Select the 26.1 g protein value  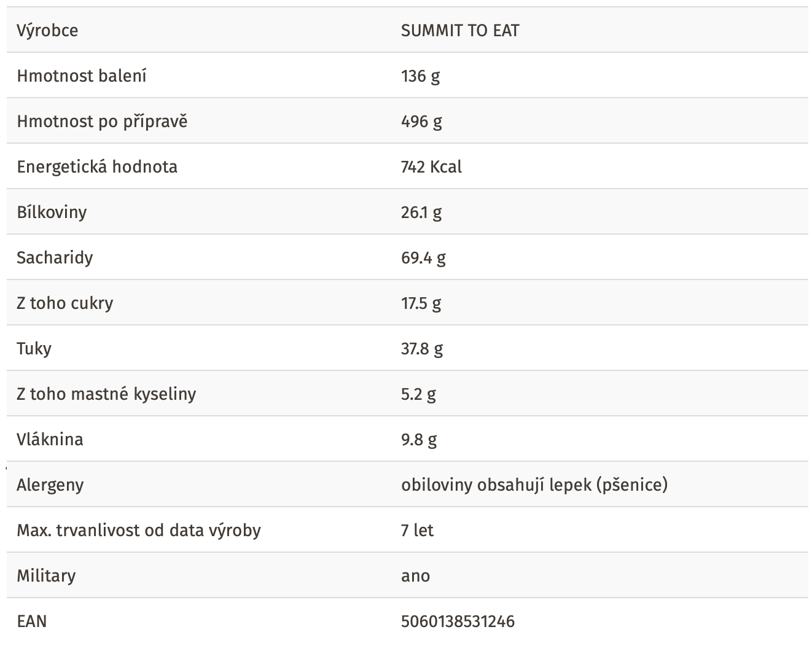[x=421, y=212]
